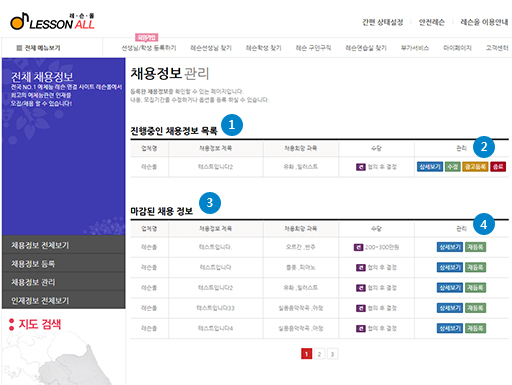
Task: Open the 레슨학생 찾기 menu
Action: [263, 48]
